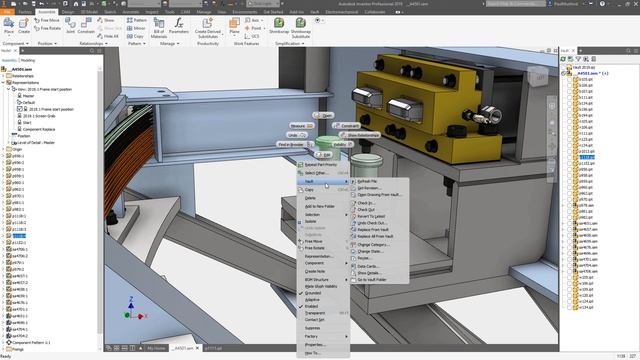Check the box for b111.ipt in Vault panel
This screenshot has width=640, height=360.
click(x=570, y=97)
